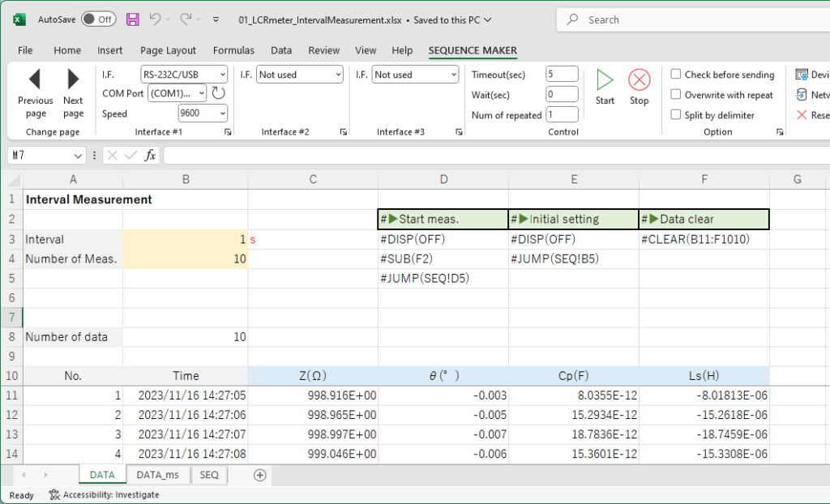Viewport: 830px width, 504px height.
Task: Click the Select All corner triangle
Action: [x=15, y=180]
